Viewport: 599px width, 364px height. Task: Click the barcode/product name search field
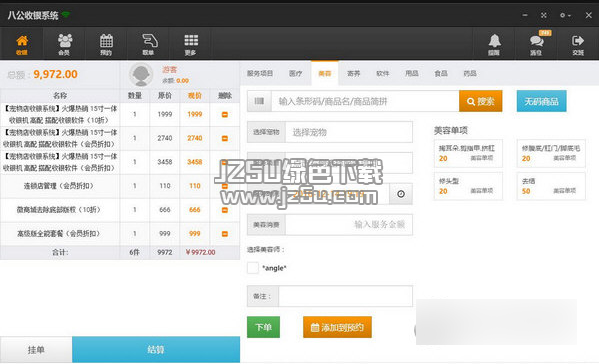point(365,101)
